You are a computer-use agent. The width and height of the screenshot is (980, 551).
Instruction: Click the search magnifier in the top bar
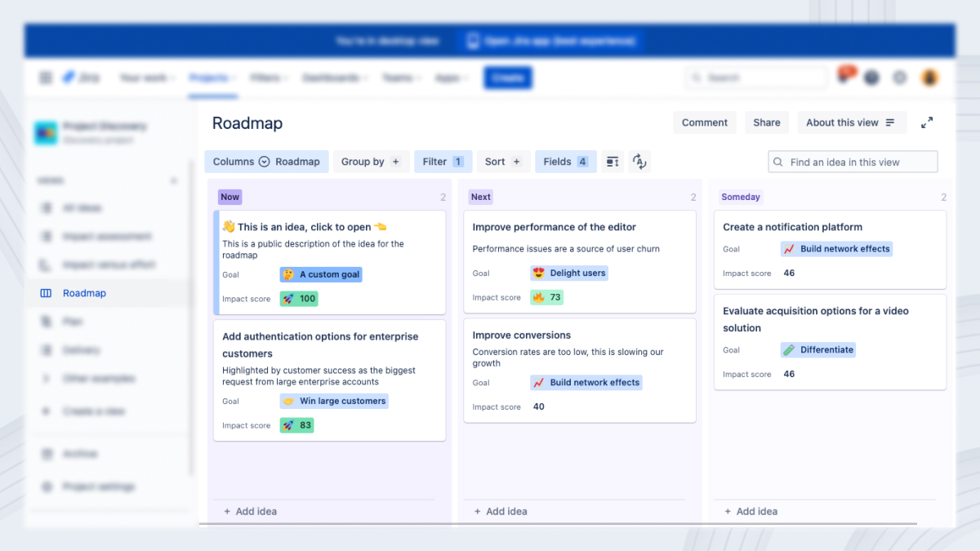tap(697, 77)
